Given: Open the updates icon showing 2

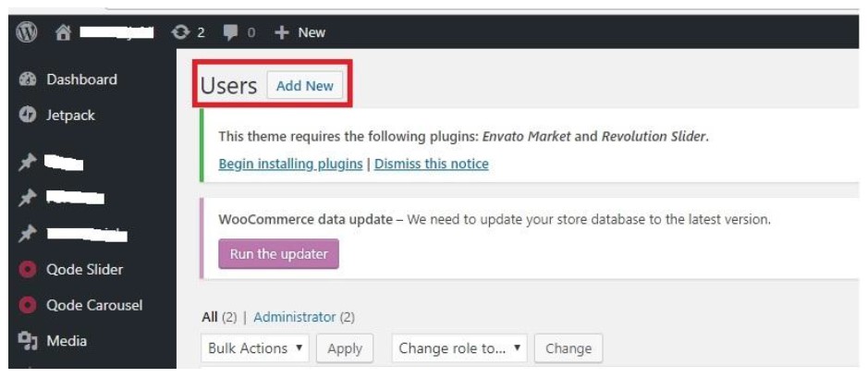Looking at the screenshot, I should pos(180,32).
